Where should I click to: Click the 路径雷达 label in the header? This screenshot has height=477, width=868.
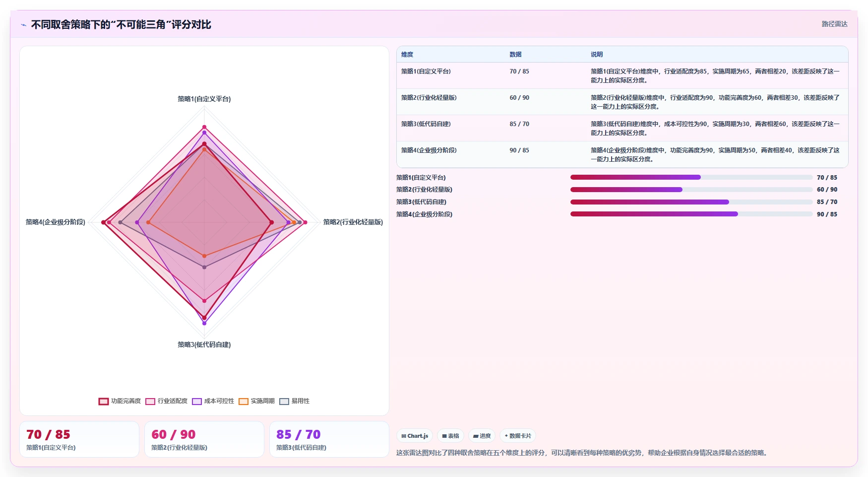834,24
